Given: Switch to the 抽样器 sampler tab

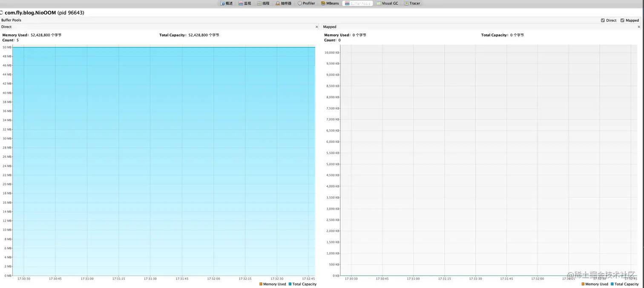Looking at the screenshot, I should point(283,3).
